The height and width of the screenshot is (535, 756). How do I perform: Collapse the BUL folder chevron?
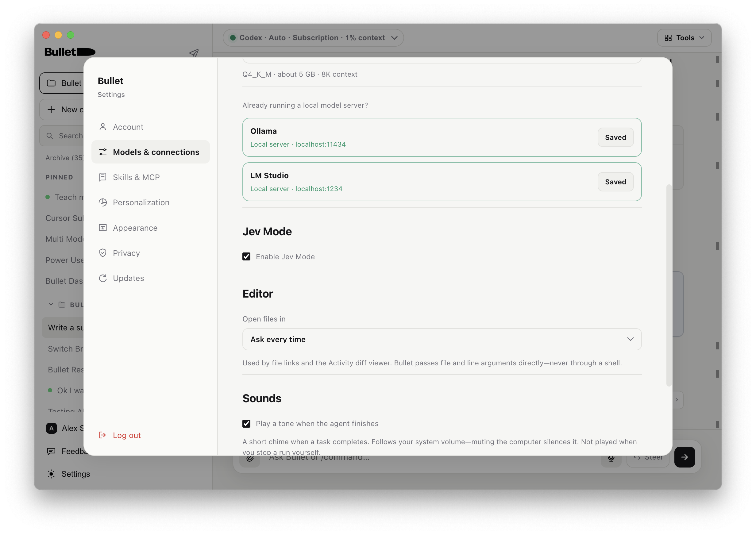(51, 304)
